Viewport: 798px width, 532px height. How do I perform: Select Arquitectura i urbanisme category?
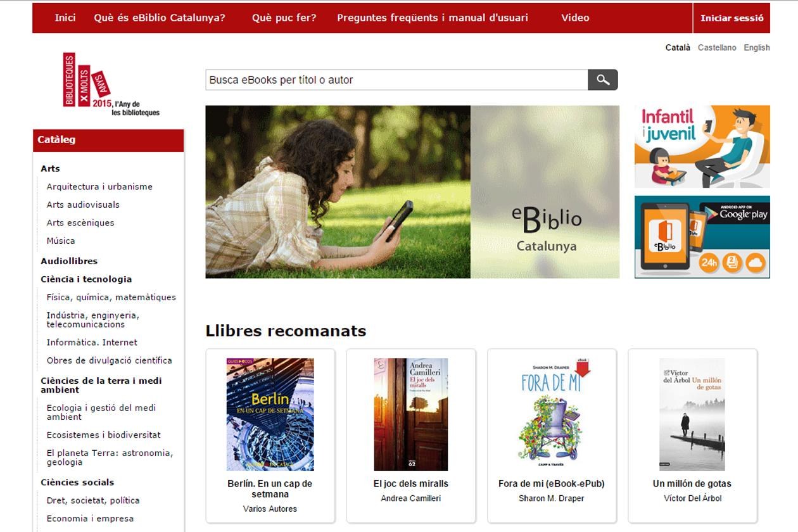(x=99, y=187)
